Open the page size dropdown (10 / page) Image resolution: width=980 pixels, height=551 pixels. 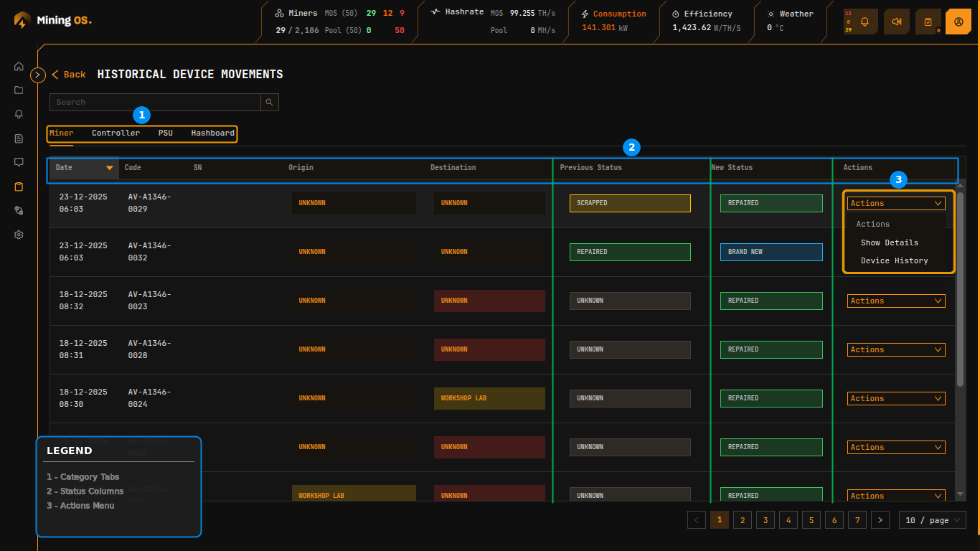click(x=932, y=520)
